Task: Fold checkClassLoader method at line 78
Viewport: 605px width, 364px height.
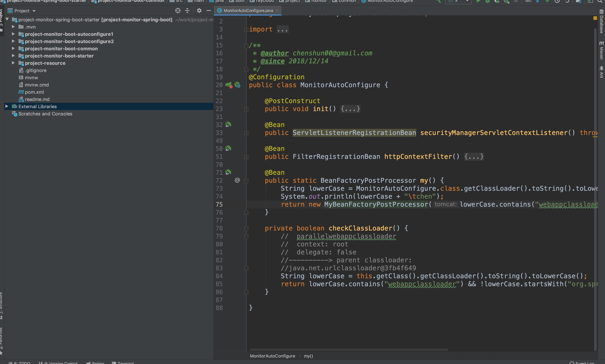Action: click(246, 229)
